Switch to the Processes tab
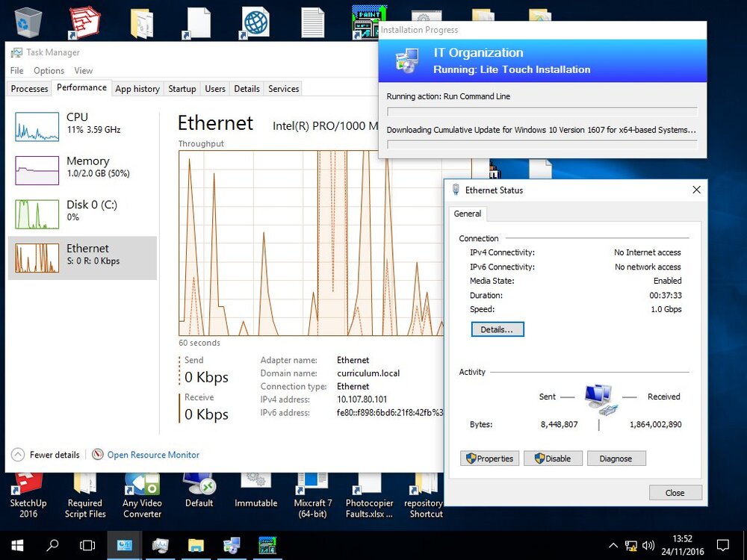Viewport: 747px width, 560px height. click(x=30, y=89)
